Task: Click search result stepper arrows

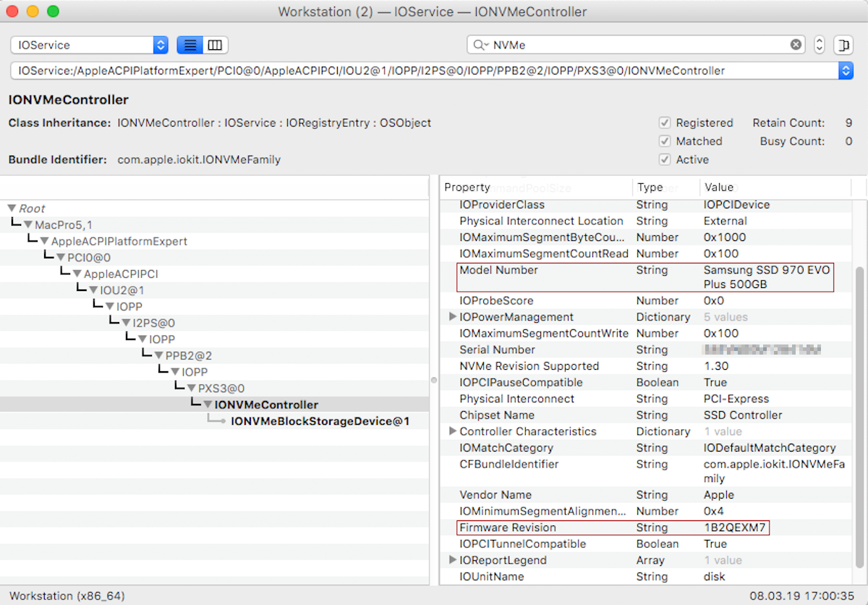Action: [819, 45]
